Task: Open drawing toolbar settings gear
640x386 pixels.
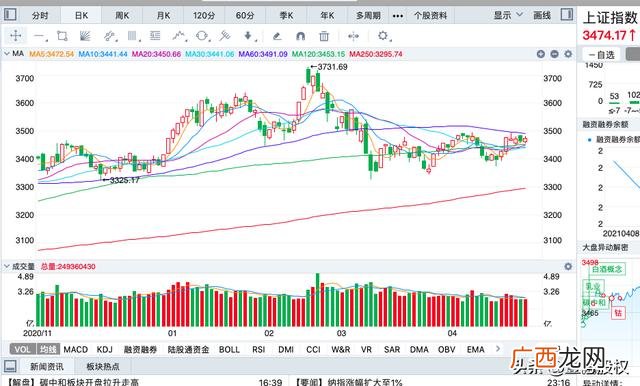Action: pos(383,36)
